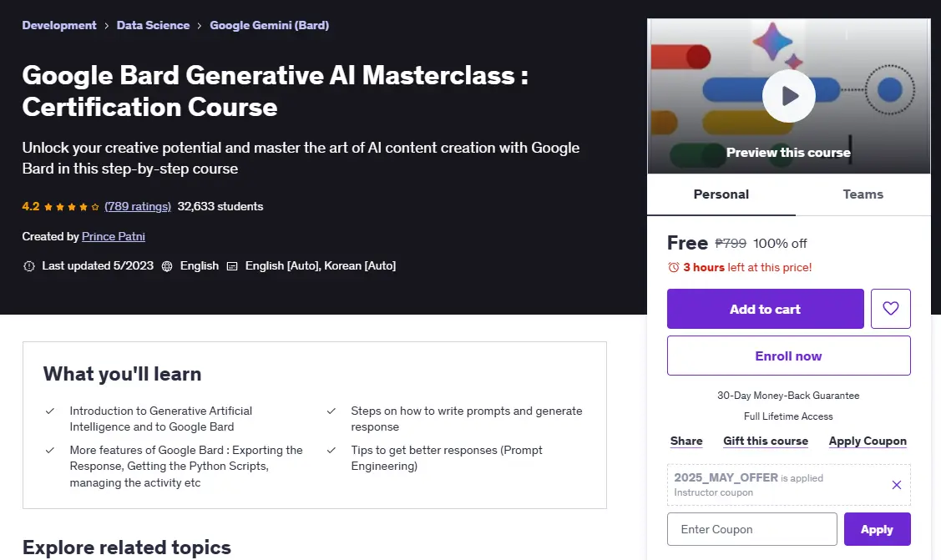Click the 30-Day Money-Back Guarantee text
Viewport: 941px width, 560px height.
tap(788, 396)
